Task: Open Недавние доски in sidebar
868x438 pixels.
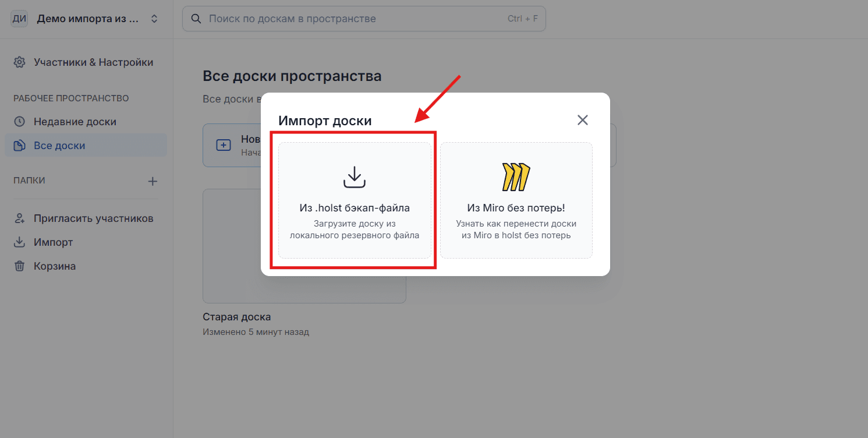Action: 75,122
